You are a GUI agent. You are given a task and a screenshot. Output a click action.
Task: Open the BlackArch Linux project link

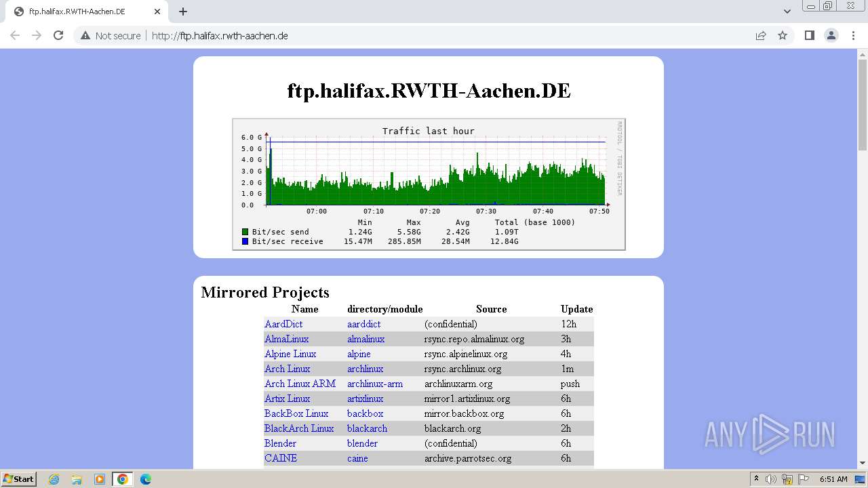click(x=299, y=428)
